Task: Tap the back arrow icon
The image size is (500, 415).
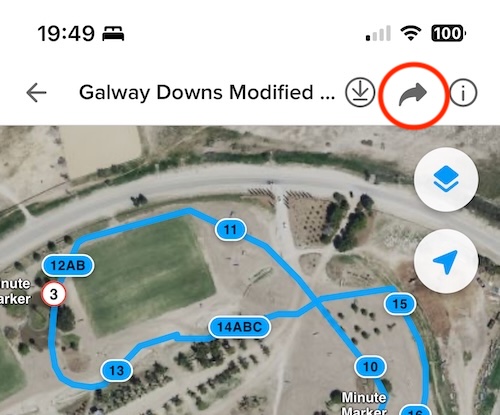Action: [x=36, y=92]
